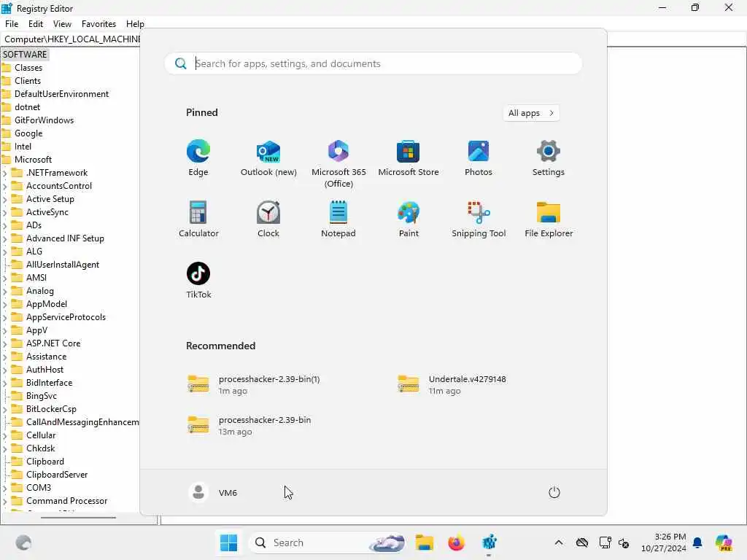Click the Windows Start button on taskbar

pyautogui.click(x=228, y=542)
